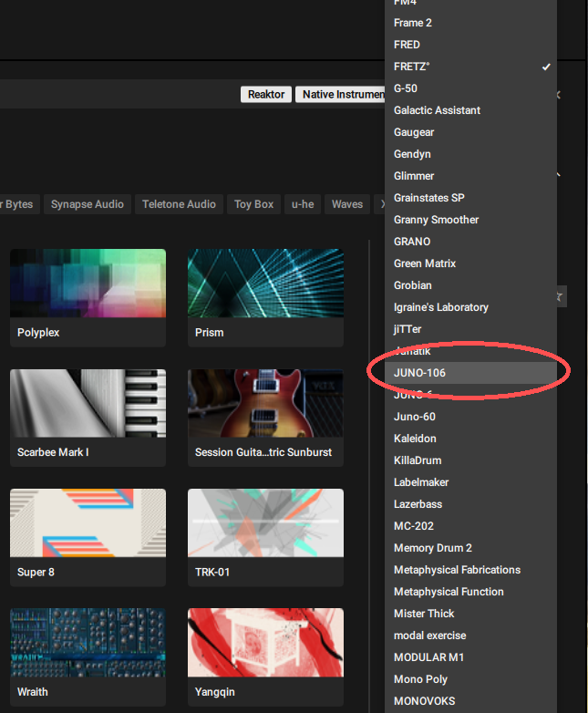Select Kaleidon entry
The width and height of the screenshot is (588, 713).
tap(470, 439)
